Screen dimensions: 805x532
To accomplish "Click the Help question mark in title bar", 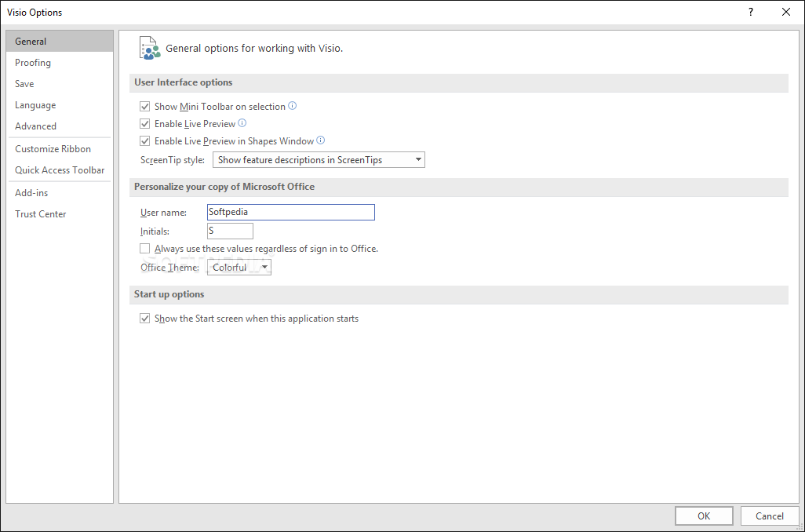I will [751, 12].
